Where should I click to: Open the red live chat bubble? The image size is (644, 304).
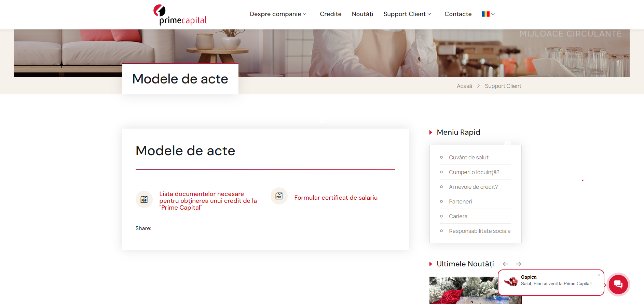618,284
